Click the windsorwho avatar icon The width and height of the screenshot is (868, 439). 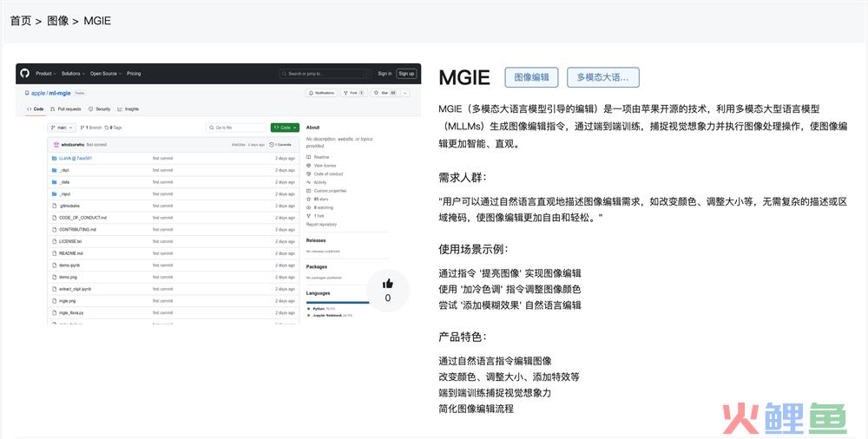56,145
